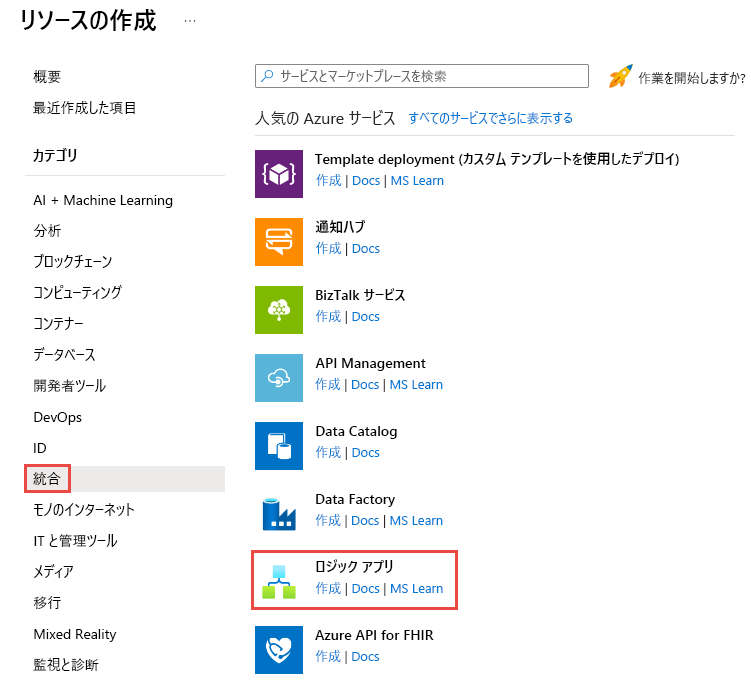The image size is (751, 681).
Task: Select the 統合 category
Action: pos(125,479)
